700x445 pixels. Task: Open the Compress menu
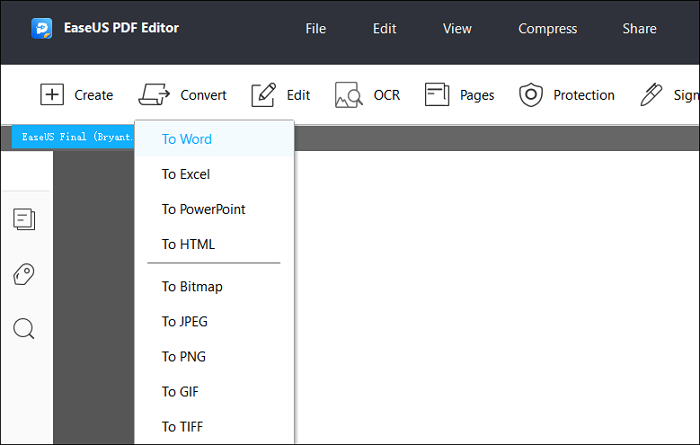click(x=547, y=29)
